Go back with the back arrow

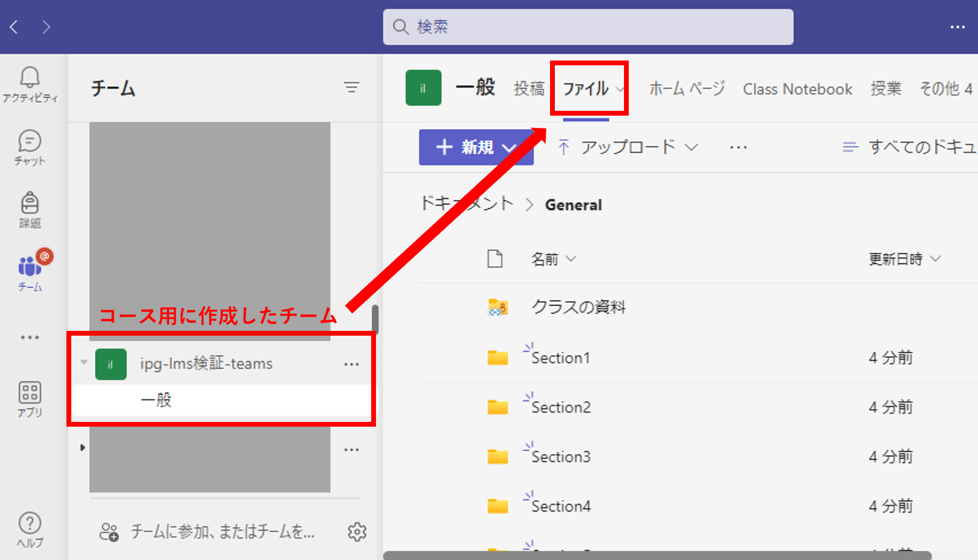(x=14, y=27)
